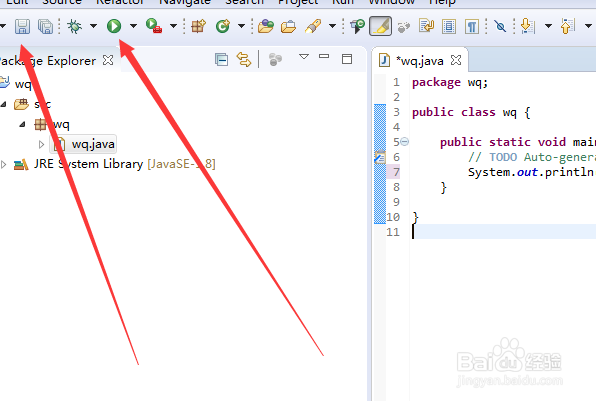Open the Run dropdown arrow
Screen dimensions: 596x401
coord(133,26)
